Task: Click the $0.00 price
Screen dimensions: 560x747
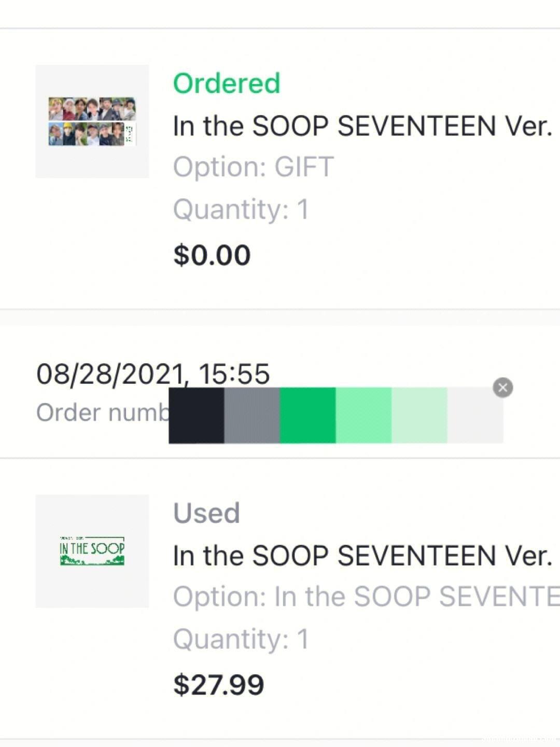Action: point(212,255)
